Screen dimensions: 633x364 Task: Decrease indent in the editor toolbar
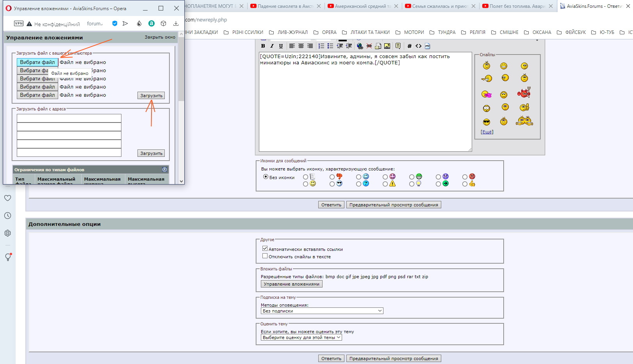pyautogui.click(x=340, y=46)
